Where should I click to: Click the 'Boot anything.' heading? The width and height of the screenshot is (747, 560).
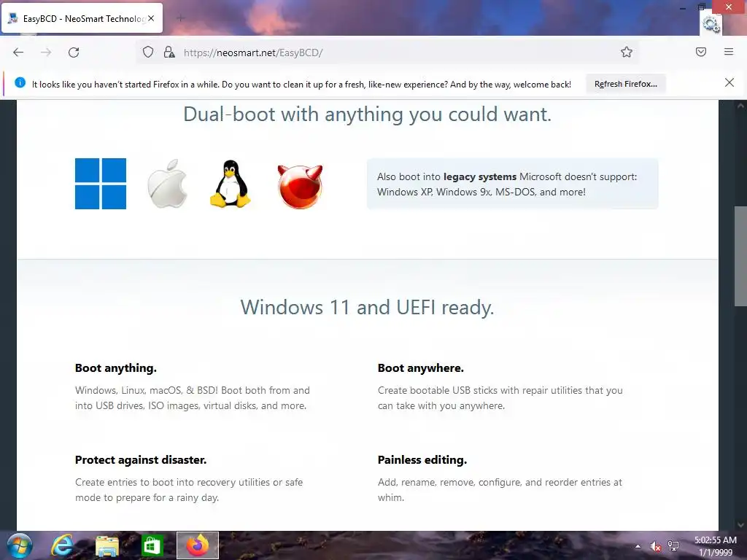pos(116,368)
